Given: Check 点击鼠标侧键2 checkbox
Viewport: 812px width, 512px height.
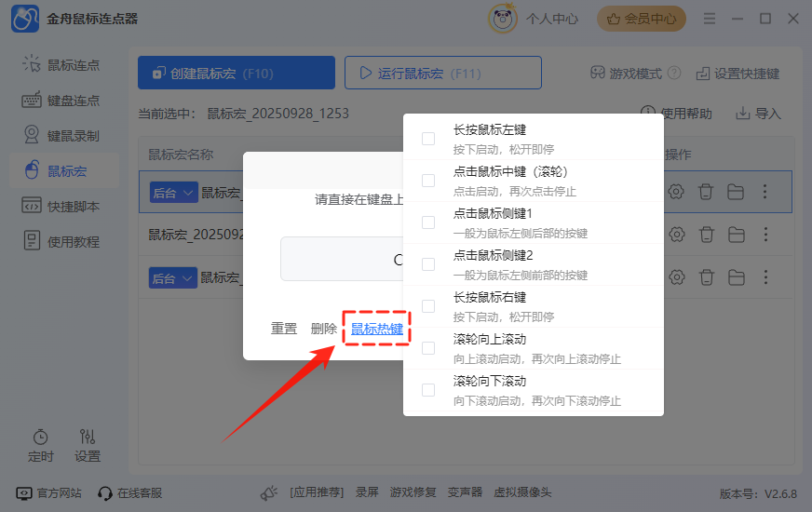Looking at the screenshot, I should pos(428,264).
